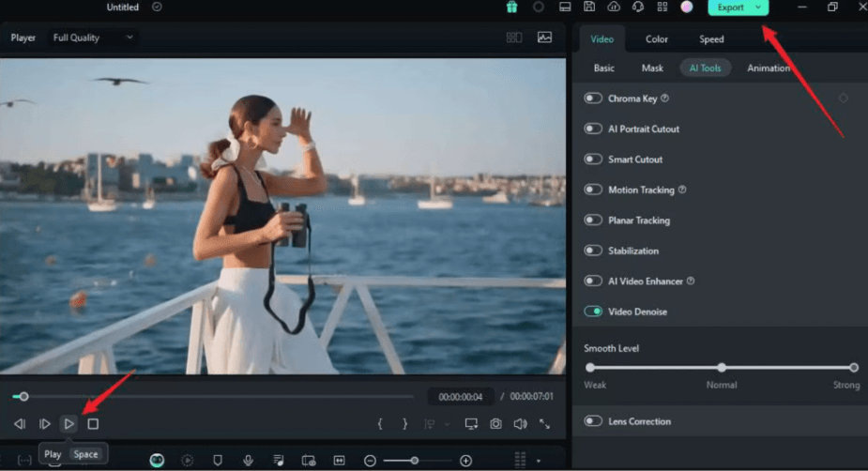This screenshot has width=868, height=471.
Task: Record voiceover with the microphone icon
Action: click(248, 461)
